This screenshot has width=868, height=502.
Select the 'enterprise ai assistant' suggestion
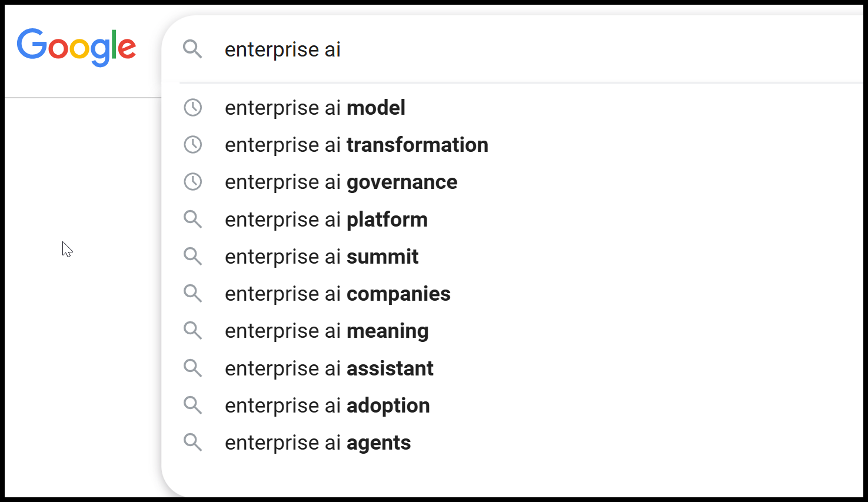[329, 368]
